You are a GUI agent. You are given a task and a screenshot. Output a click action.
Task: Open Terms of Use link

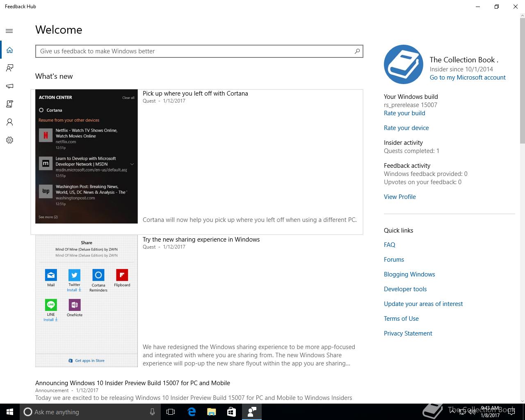pyautogui.click(x=401, y=319)
